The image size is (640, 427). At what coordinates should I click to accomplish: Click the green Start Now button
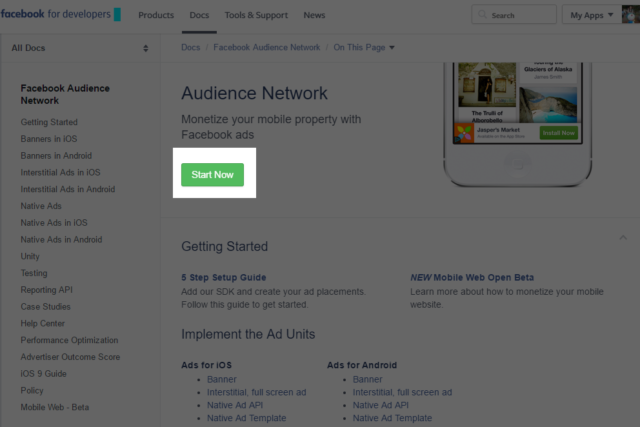(212, 175)
